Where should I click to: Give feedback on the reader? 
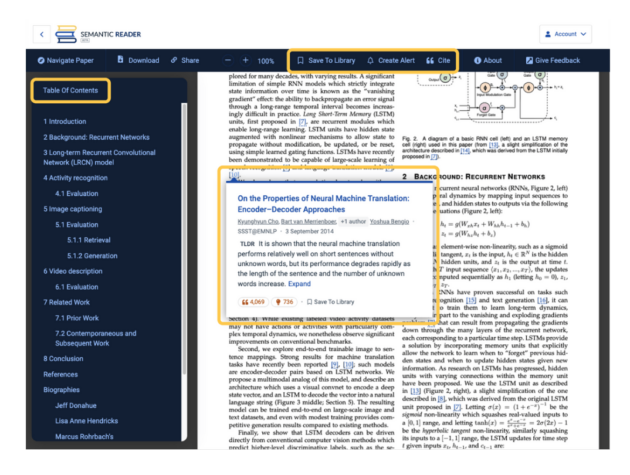coord(553,60)
